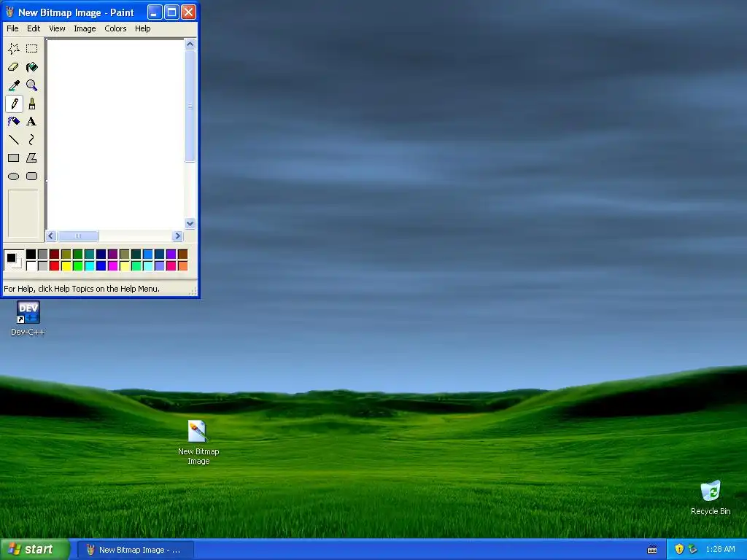Select the Rectangle shape tool

(14, 157)
